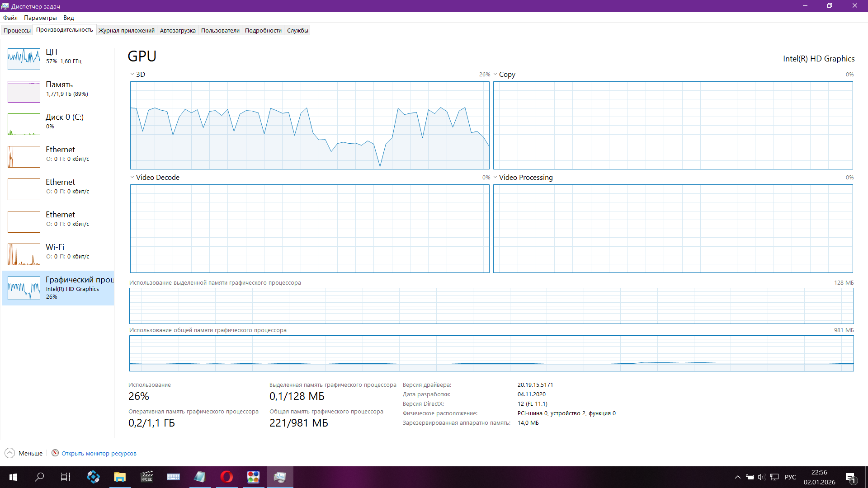
Task: Click the CPU (ЦП) mini graph thumbnail
Action: (x=24, y=59)
